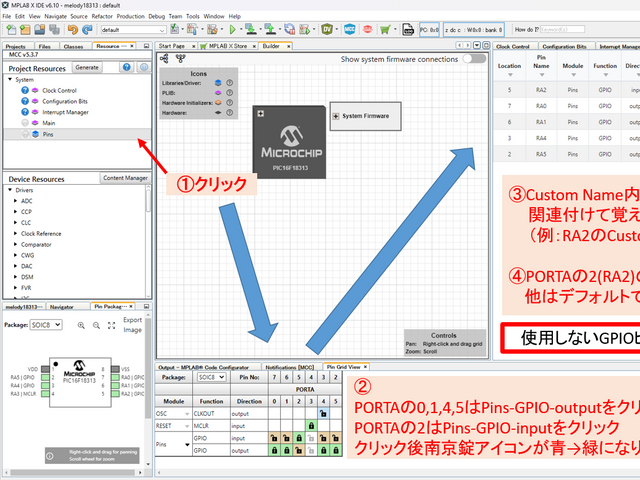Click the Export Image button
Viewport: 640px width, 480px height.
pos(133,325)
